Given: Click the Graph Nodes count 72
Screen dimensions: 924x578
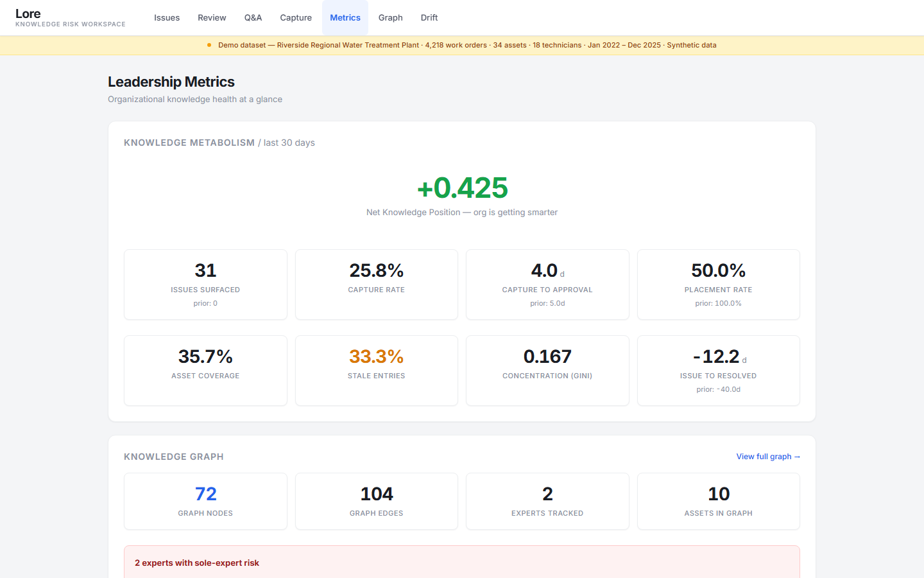Looking at the screenshot, I should (x=205, y=494).
